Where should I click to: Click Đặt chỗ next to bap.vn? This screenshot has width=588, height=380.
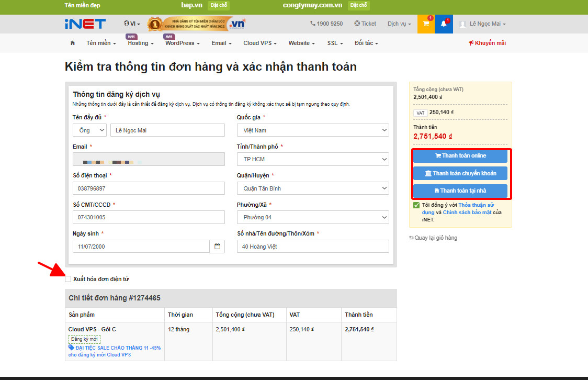(218, 5)
